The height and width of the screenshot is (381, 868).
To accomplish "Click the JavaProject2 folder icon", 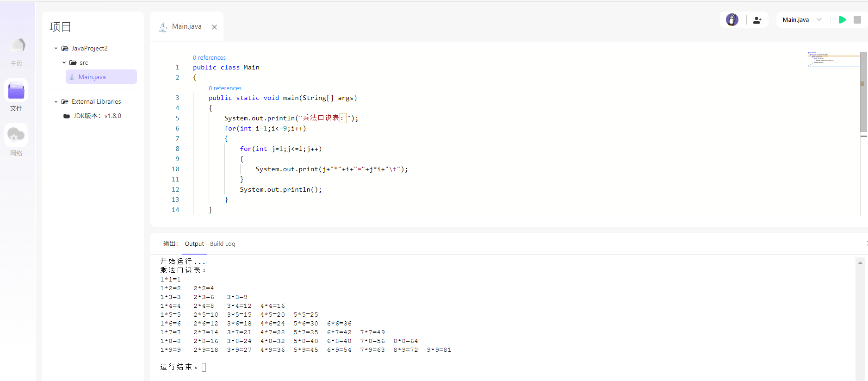I will [65, 48].
